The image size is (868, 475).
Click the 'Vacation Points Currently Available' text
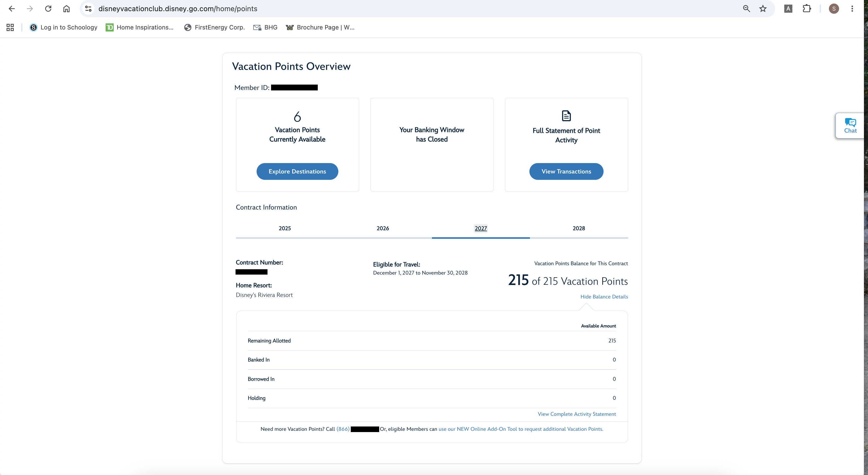click(x=297, y=135)
